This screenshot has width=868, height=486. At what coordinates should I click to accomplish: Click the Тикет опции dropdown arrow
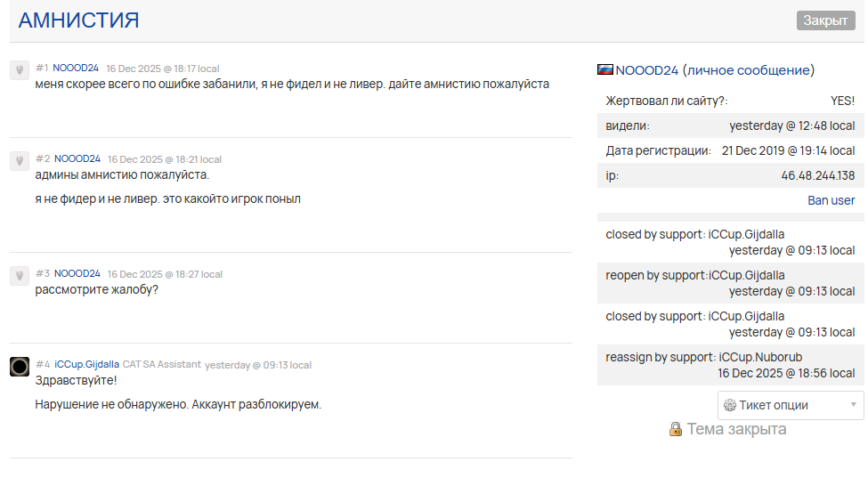point(854,405)
